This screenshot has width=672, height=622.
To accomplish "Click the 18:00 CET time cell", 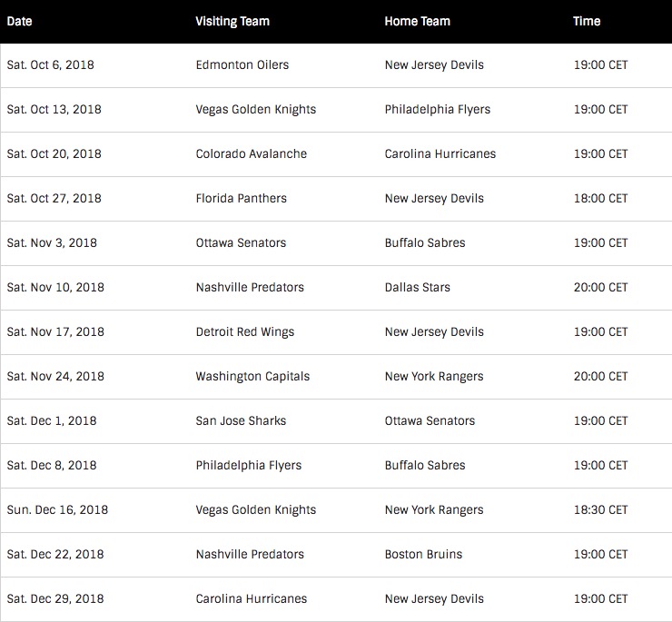I will pyautogui.click(x=600, y=199).
